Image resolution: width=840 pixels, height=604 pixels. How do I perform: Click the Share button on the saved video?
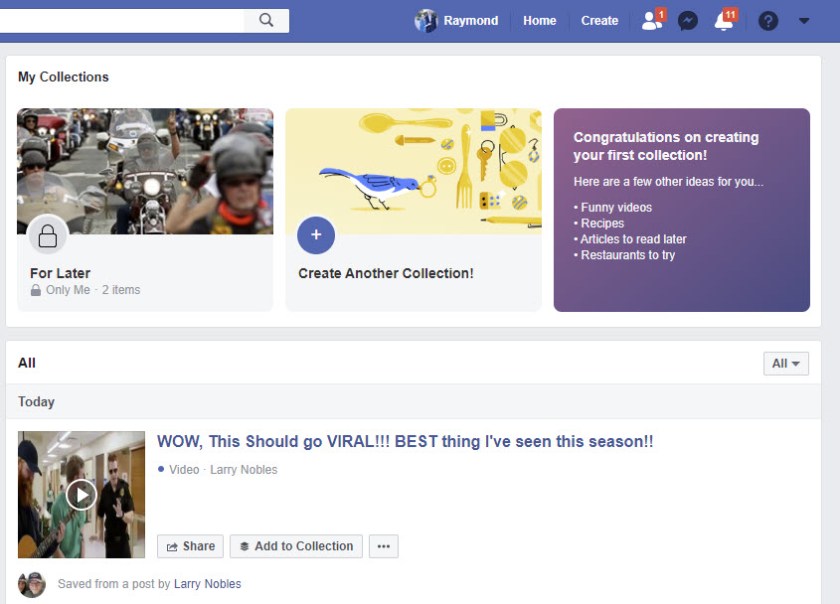tap(190, 546)
